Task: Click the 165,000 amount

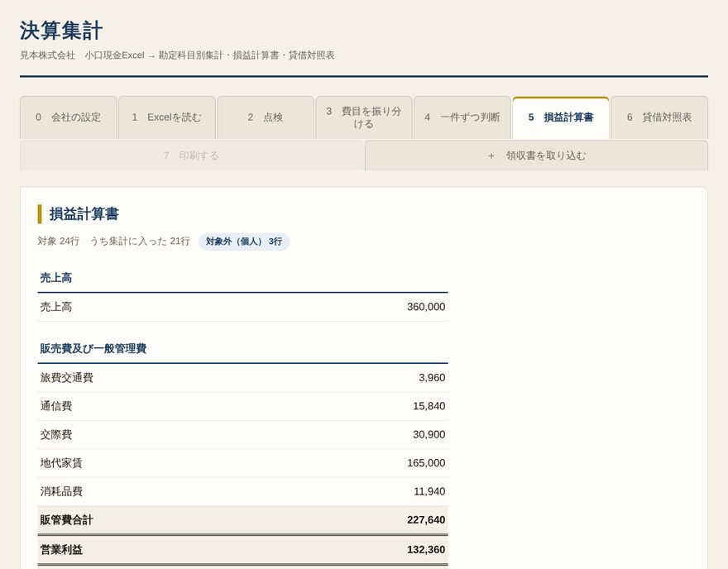Action: pos(426,462)
